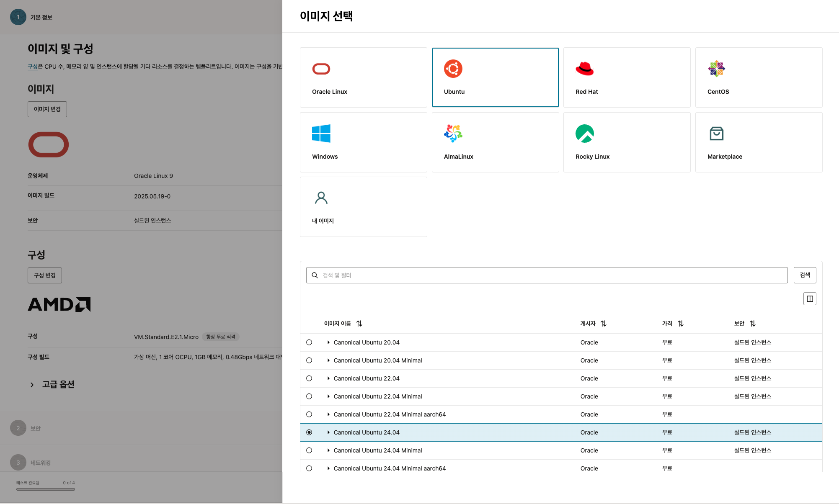Select the 내 이미지 person icon
Screen dimensions: 839x504
321,198
